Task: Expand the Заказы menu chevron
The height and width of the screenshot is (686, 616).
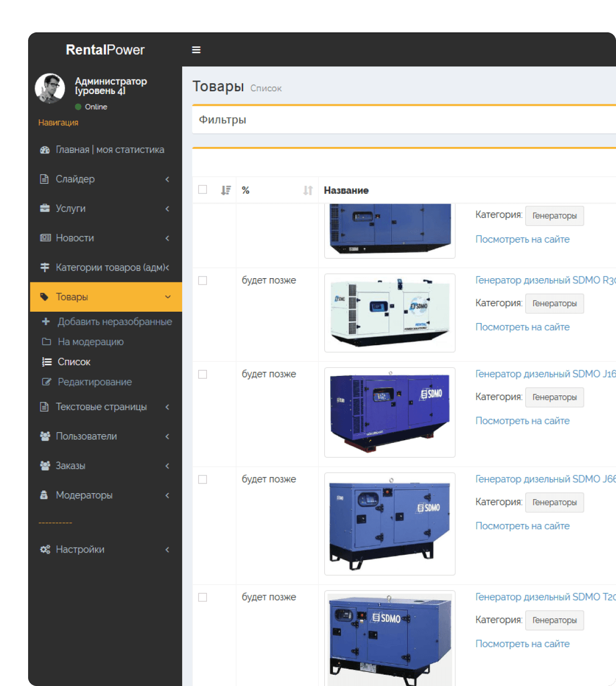Action: point(168,466)
